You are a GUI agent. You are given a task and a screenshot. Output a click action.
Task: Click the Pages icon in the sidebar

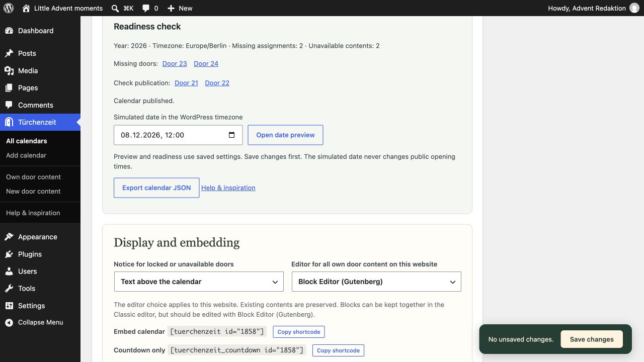(x=9, y=88)
